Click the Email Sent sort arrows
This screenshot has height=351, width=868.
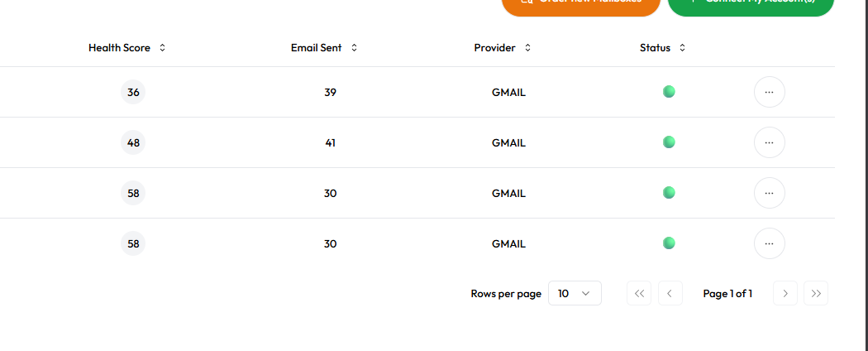point(354,48)
